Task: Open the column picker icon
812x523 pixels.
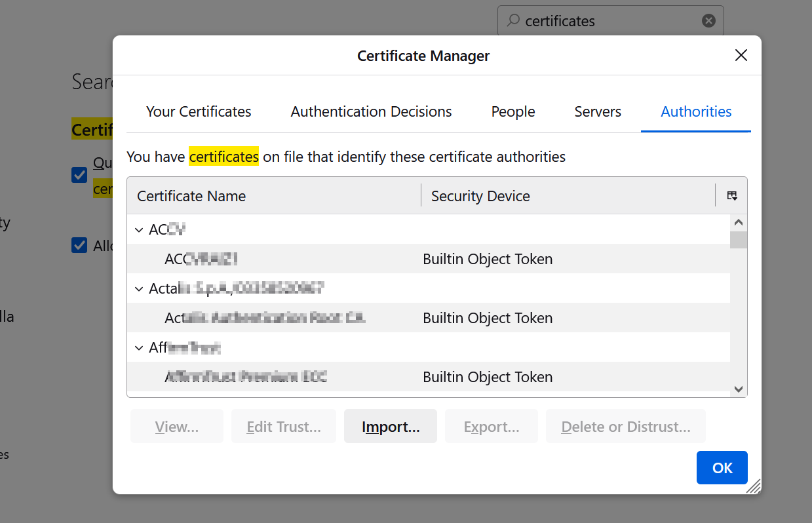Action: tap(732, 195)
